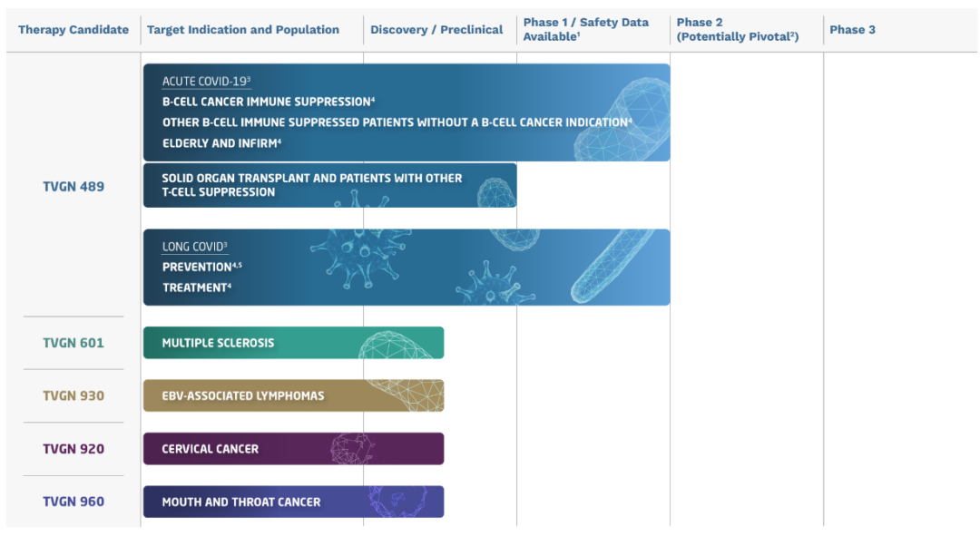The width and height of the screenshot is (980, 536).
Task: Open the Long COVID underlined heading
Action: click(193, 247)
